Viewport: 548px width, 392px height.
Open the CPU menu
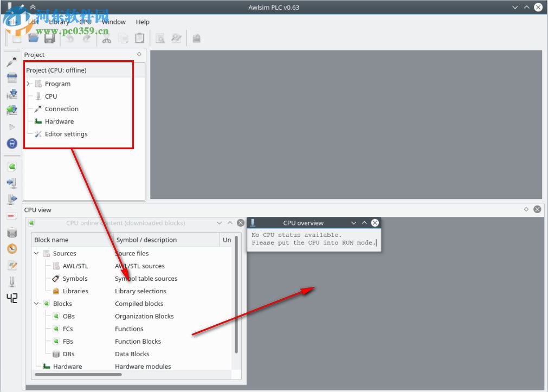[85, 22]
